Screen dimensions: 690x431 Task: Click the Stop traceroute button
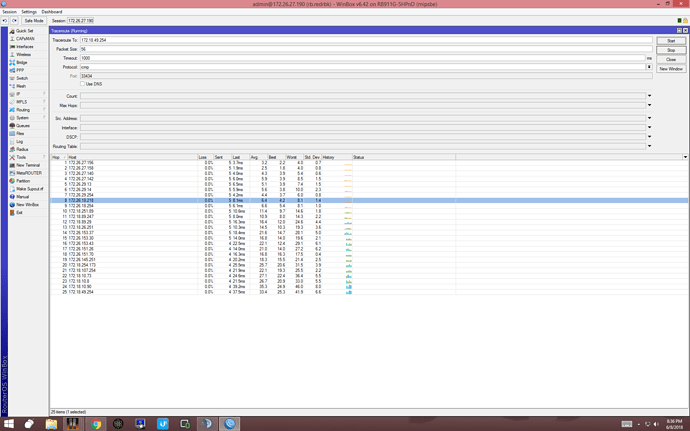click(x=670, y=49)
